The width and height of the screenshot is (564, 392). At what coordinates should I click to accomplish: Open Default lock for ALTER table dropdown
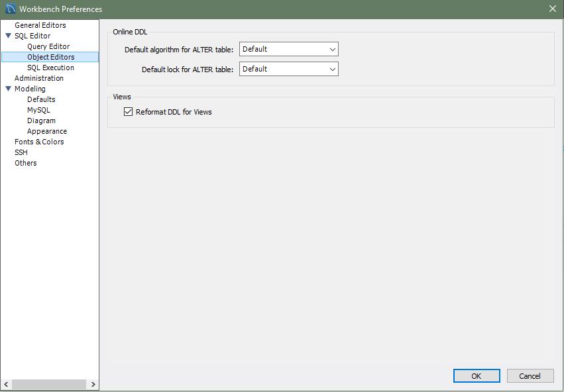coord(289,69)
